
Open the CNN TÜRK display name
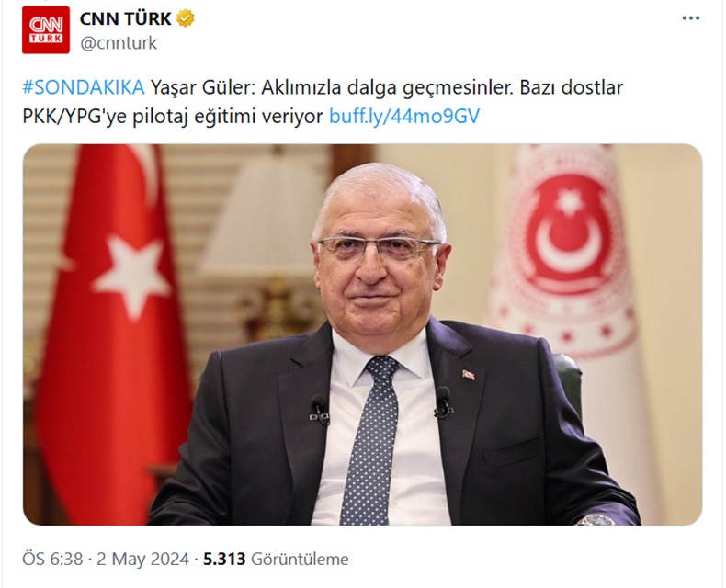(x=126, y=19)
